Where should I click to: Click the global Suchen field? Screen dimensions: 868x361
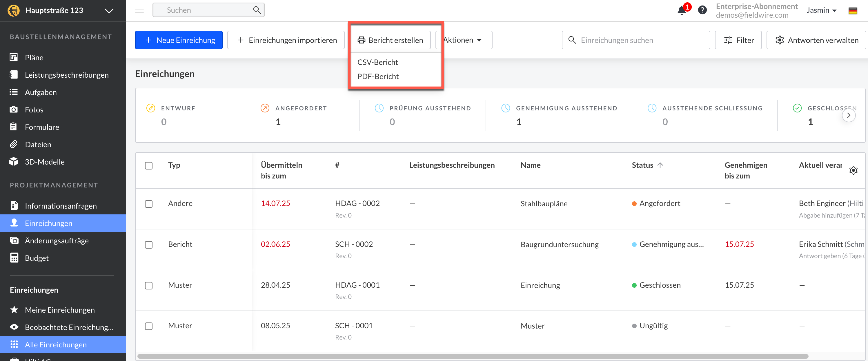coord(208,10)
